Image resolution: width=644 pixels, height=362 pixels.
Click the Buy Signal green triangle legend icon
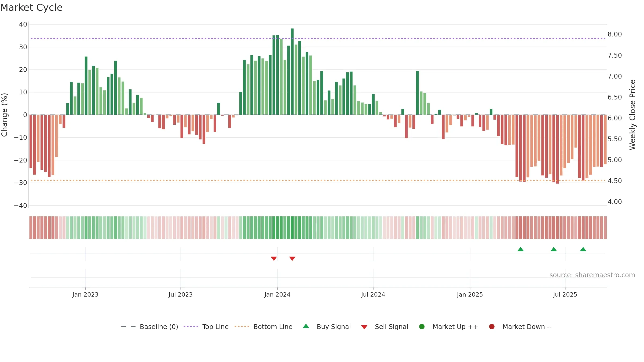(306, 326)
